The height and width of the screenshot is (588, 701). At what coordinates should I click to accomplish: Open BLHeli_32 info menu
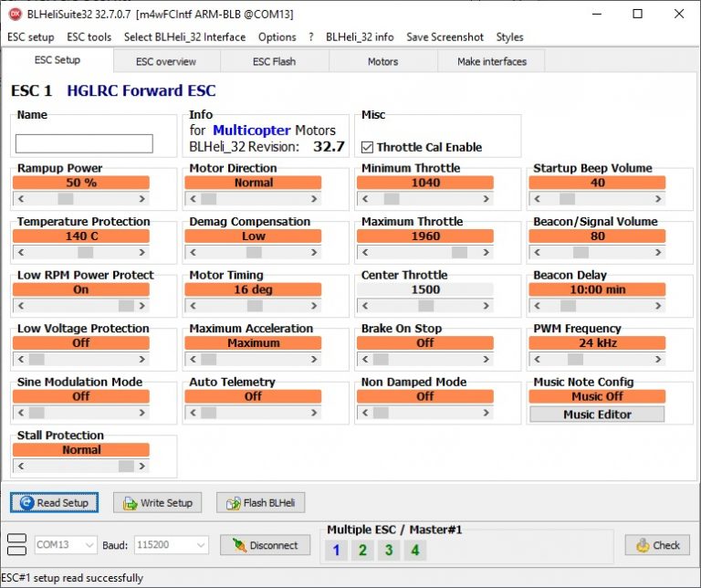pyautogui.click(x=360, y=37)
